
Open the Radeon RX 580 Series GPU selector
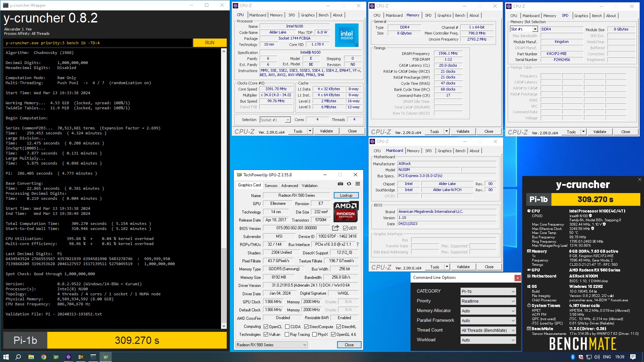272,345
